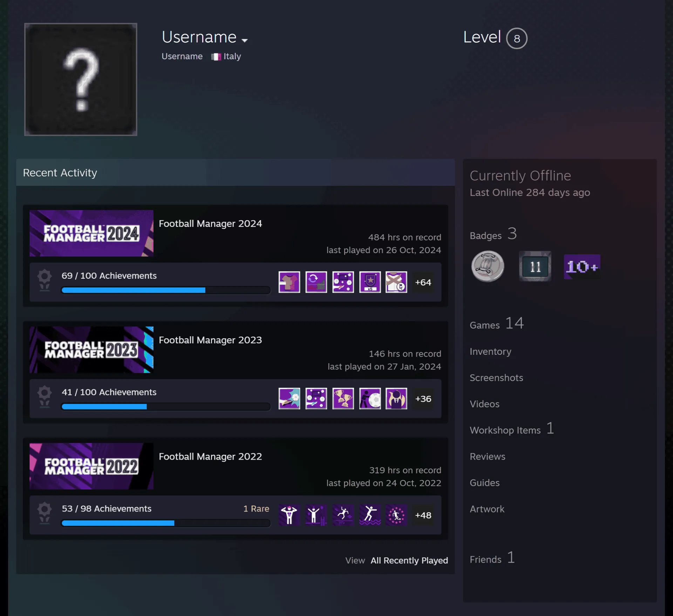
Task: Open the Inventory link in sidebar
Action: [x=490, y=351]
